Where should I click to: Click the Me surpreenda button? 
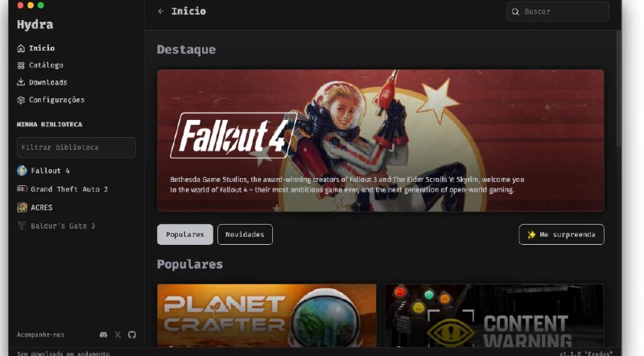(561, 234)
